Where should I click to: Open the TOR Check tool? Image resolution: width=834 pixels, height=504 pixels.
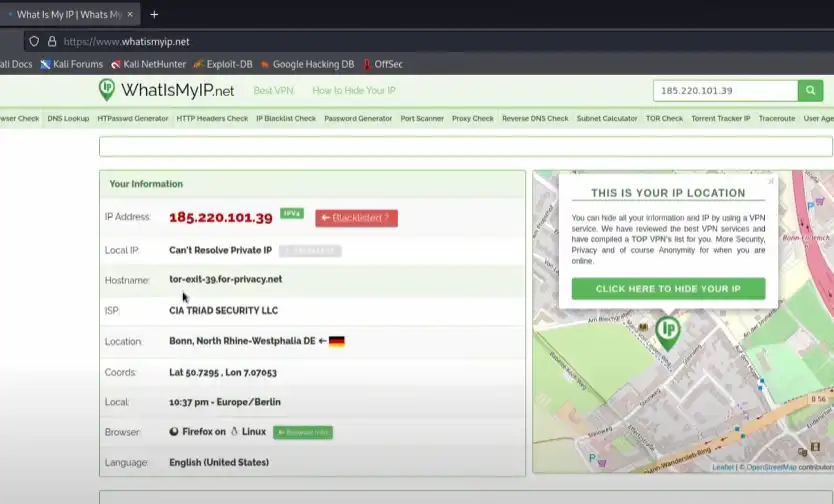664,119
